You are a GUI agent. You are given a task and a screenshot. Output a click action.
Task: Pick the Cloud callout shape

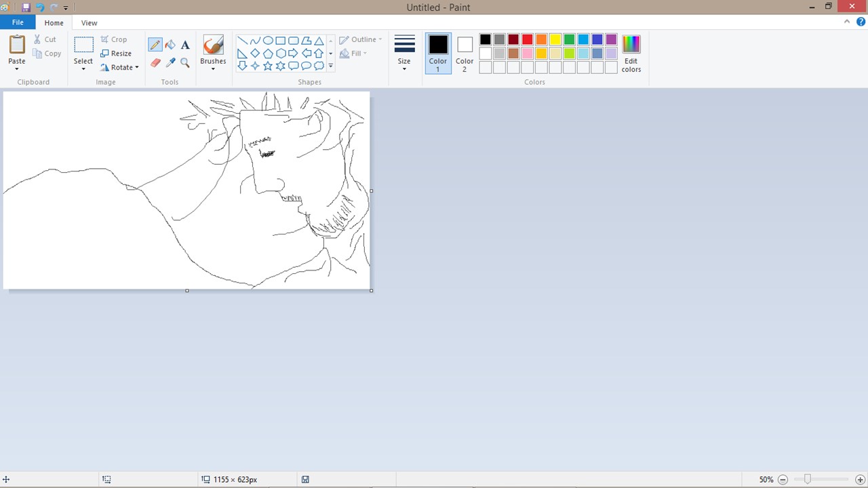[319, 66]
